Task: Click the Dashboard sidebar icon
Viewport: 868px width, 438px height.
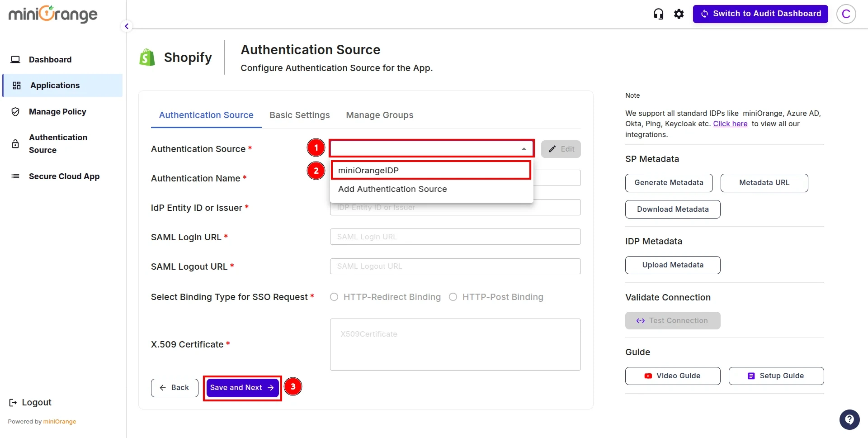Action: pos(16,59)
